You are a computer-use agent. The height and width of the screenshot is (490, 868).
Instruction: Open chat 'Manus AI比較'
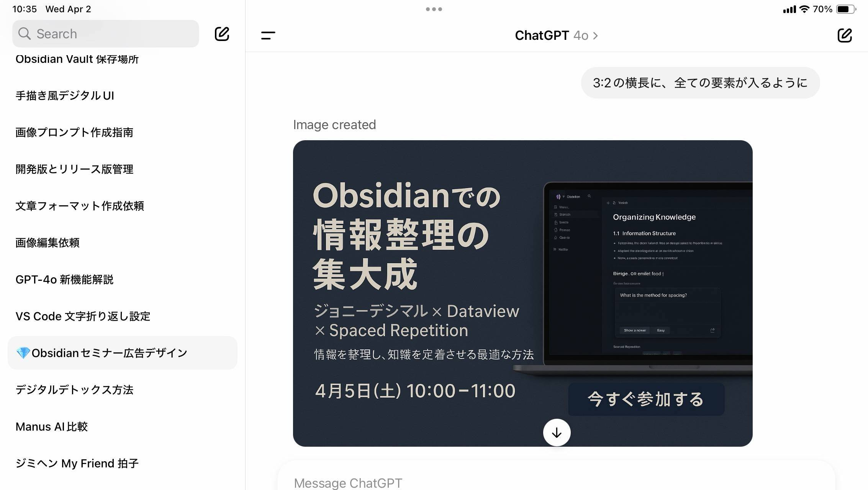[52, 426]
